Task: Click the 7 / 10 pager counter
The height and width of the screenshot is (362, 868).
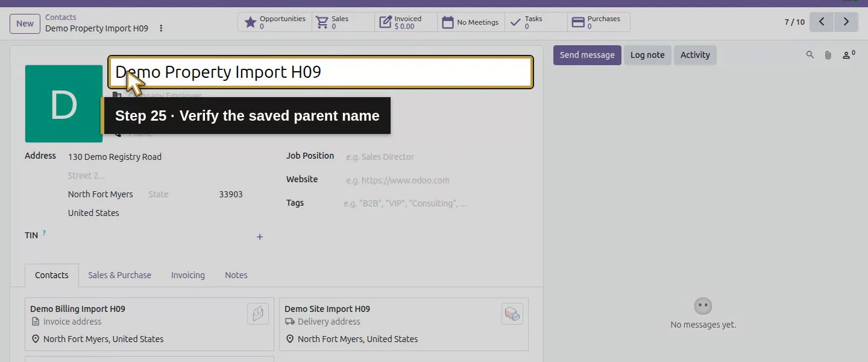Action: tap(794, 22)
